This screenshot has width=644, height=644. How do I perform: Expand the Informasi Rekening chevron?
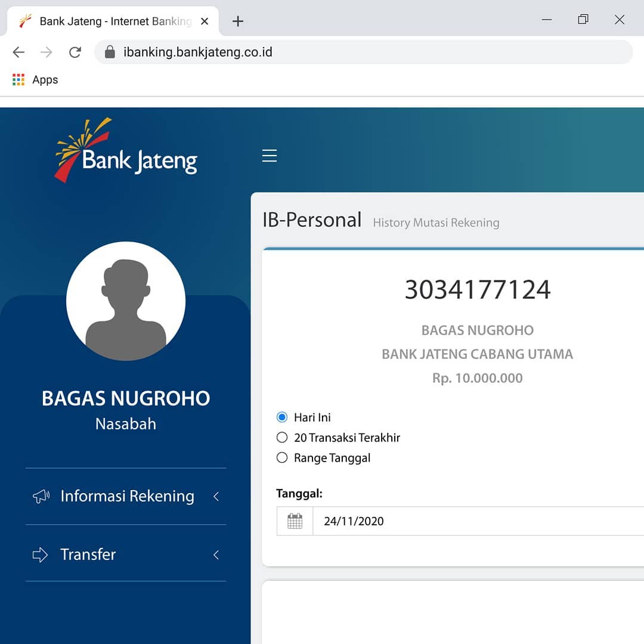(x=216, y=497)
